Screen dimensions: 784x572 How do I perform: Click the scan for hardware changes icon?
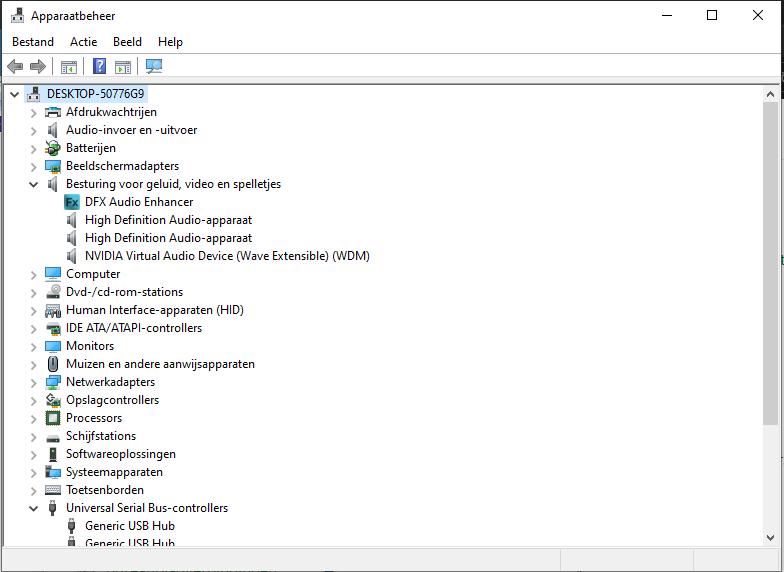pyautogui.click(x=154, y=66)
